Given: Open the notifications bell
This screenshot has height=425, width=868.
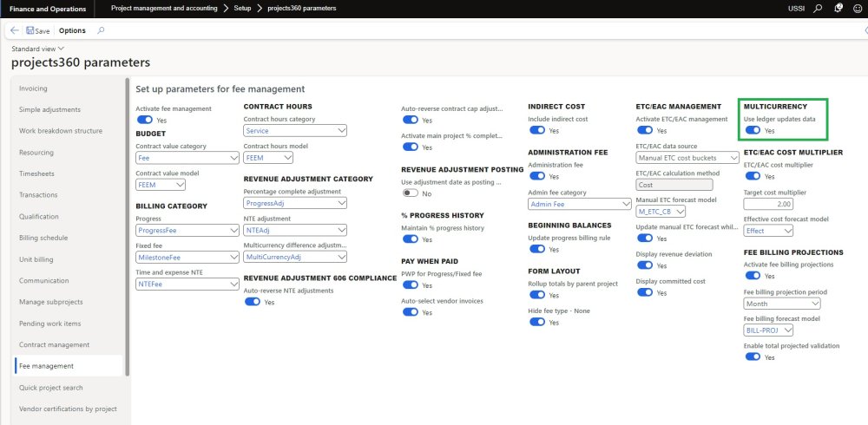Looking at the screenshot, I should (x=838, y=9).
